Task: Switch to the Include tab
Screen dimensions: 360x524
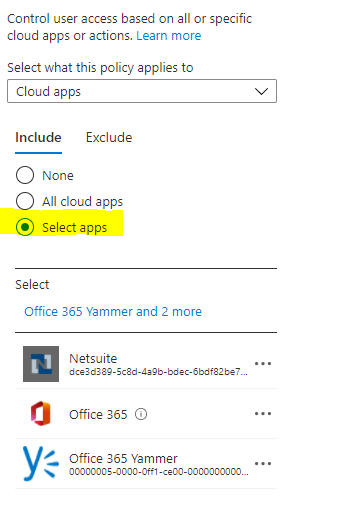Action: click(x=38, y=137)
